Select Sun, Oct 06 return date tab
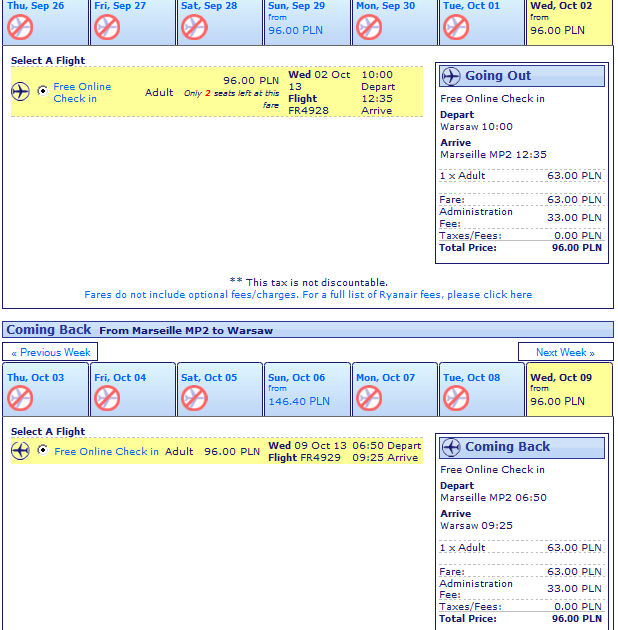Image resolution: width=618 pixels, height=630 pixels. (307, 389)
